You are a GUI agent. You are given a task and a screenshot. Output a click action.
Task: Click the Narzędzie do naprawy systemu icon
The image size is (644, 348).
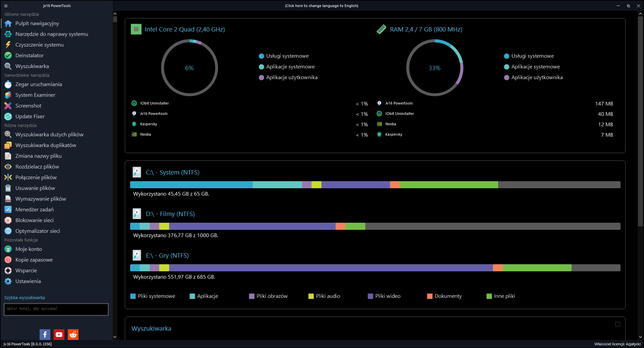(8, 34)
